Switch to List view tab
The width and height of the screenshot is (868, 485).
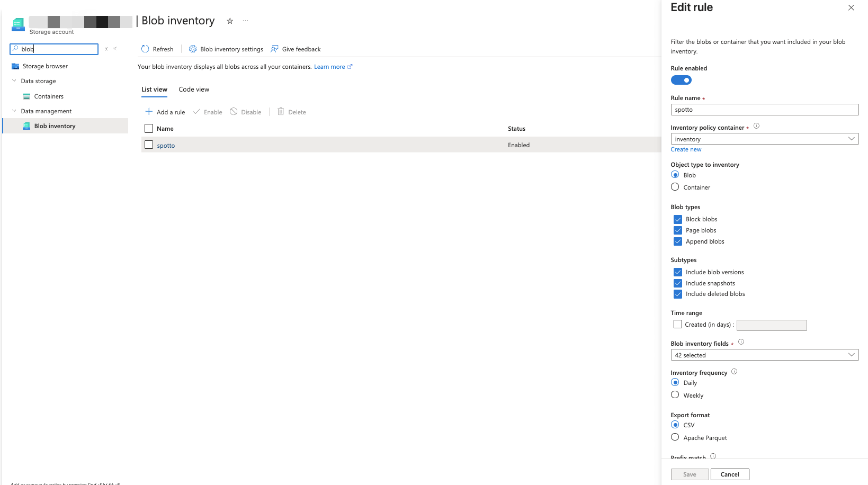point(154,89)
